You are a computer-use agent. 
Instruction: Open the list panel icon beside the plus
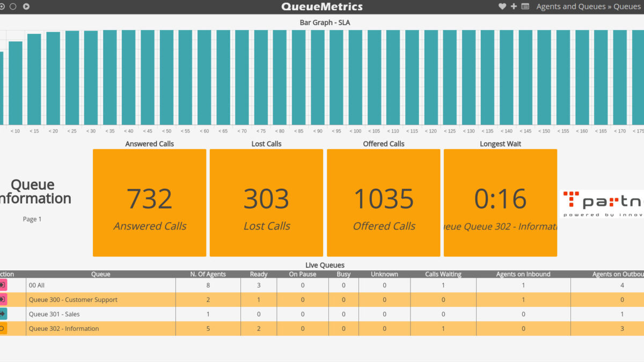tap(525, 6)
